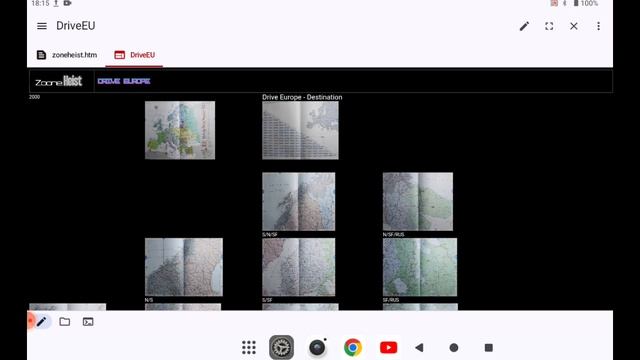Viewport: 640px width, 360px height.
Task: Open the three-dot overflow menu
Action: (x=598, y=26)
